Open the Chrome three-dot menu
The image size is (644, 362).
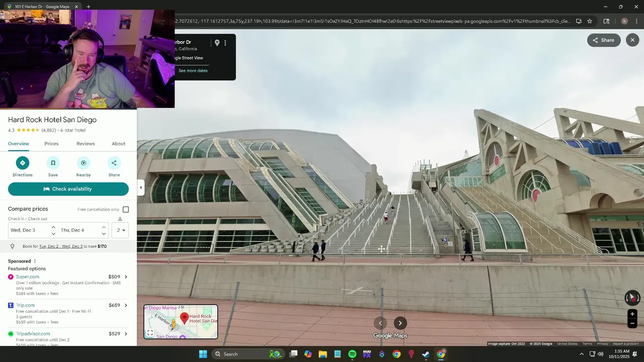[x=636, y=21]
